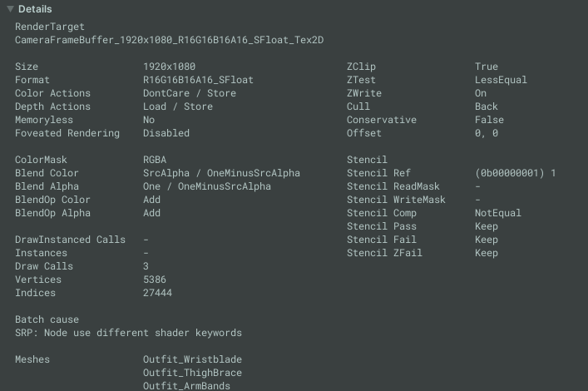Click the Stencil Ref value
The width and height of the screenshot is (588, 391).
click(515, 173)
